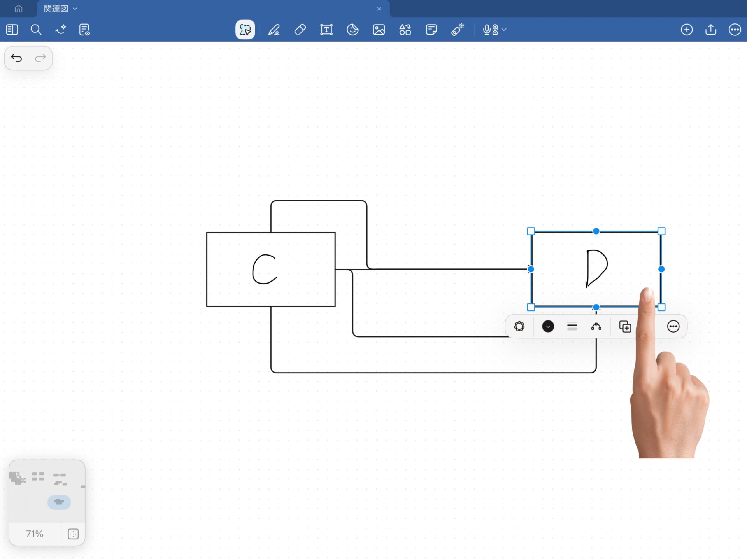Toggle the Lasso selection tool
Image resolution: width=747 pixels, height=560 pixels.
(x=245, y=30)
